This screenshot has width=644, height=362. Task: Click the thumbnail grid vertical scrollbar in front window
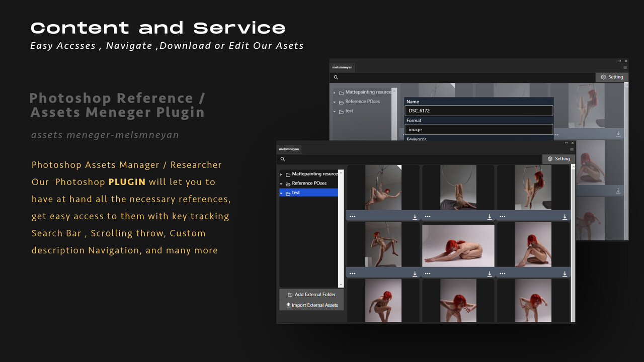click(x=573, y=243)
